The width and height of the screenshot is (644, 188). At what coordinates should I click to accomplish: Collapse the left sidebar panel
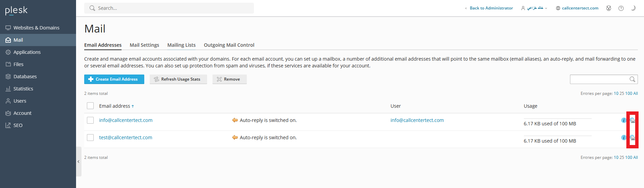click(78, 162)
